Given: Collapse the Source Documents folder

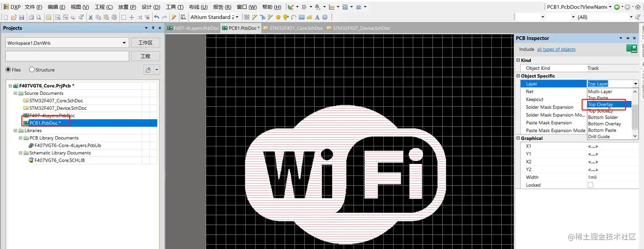Looking at the screenshot, I should pyautogui.click(x=15, y=93).
